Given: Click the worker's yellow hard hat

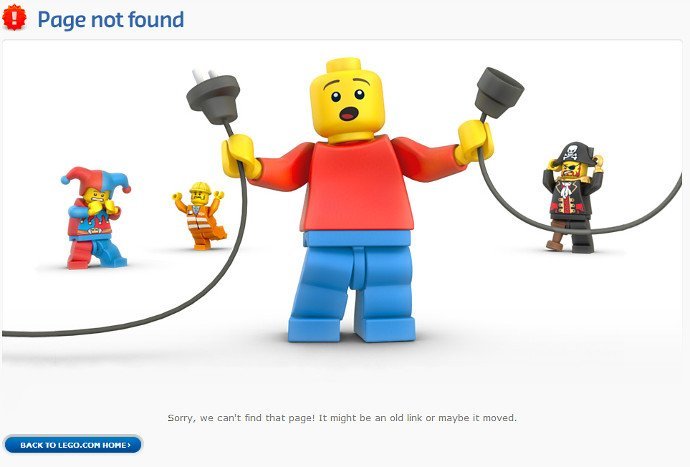Looking at the screenshot, I should [x=200, y=188].
